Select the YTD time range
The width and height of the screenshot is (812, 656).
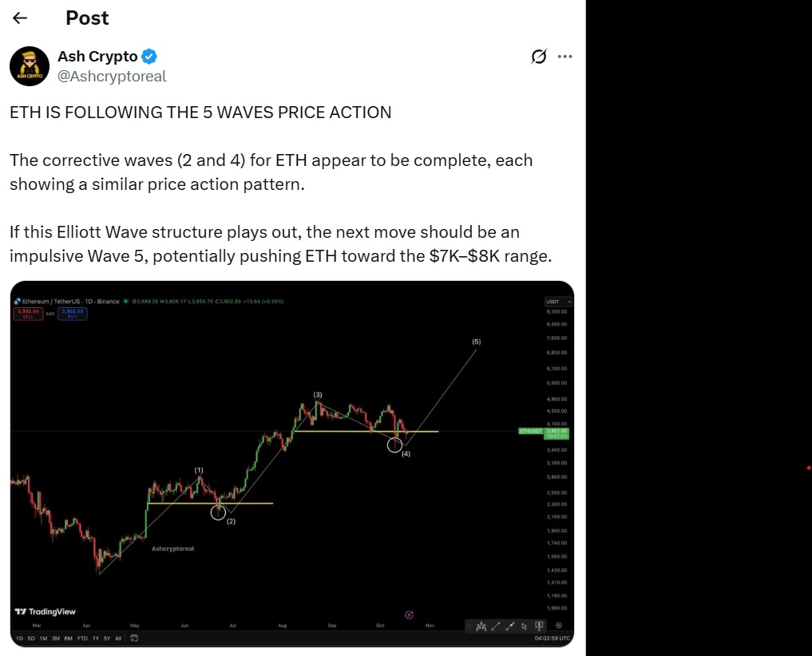click(82, 638)
